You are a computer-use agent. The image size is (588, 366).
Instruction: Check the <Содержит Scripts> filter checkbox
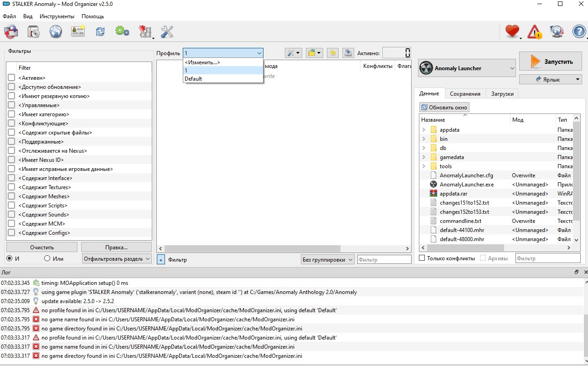[11, 206]
